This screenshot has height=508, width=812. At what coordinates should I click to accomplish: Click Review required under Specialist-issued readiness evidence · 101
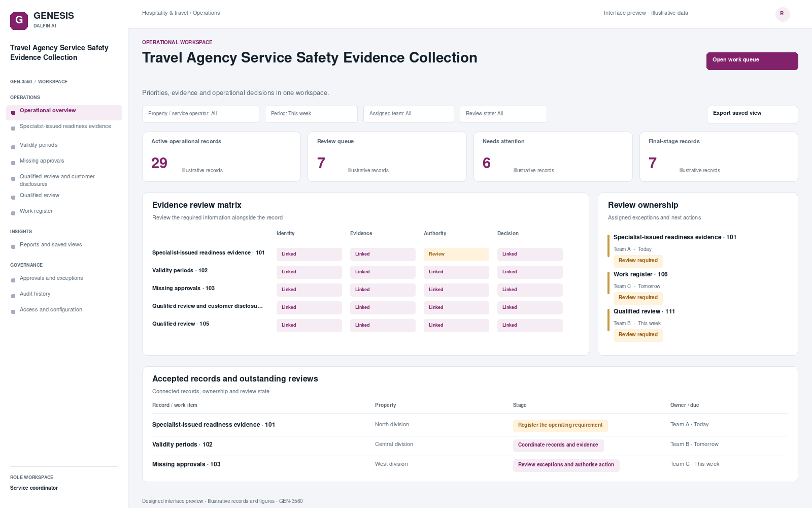(x=638, y=261)
